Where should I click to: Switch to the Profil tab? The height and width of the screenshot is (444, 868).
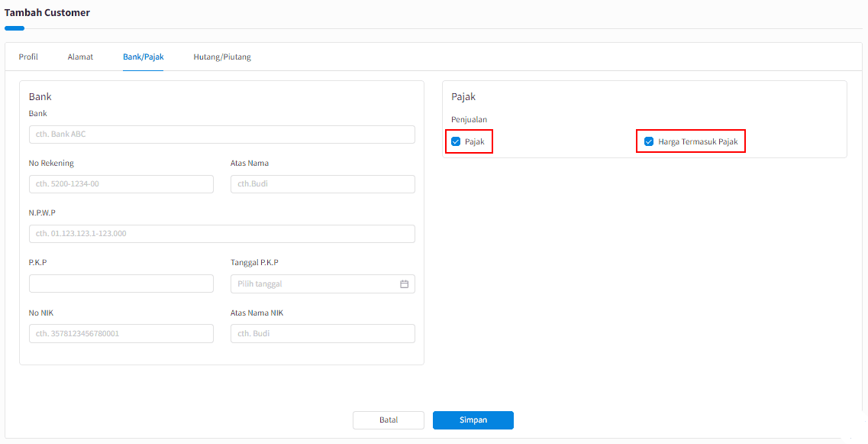(28, 57)
